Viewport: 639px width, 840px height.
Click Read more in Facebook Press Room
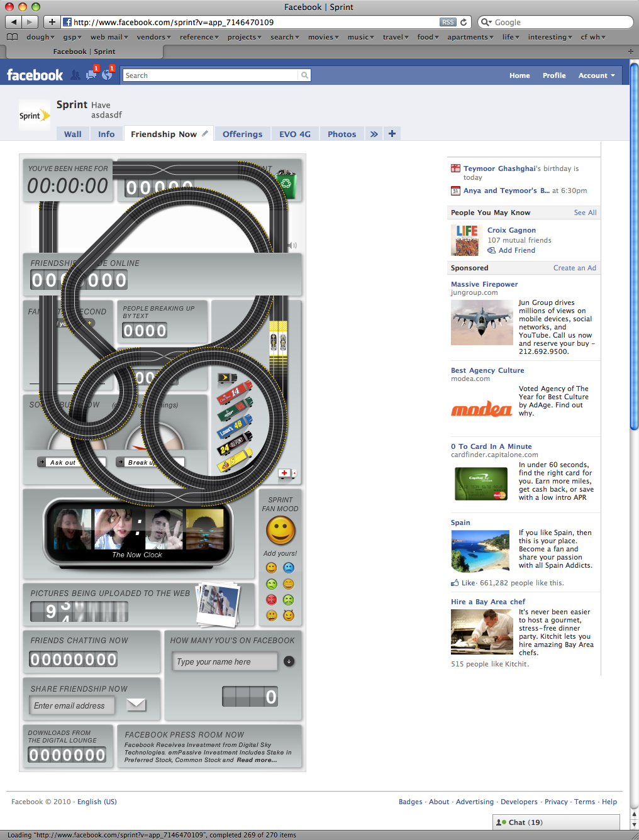pos(257,760)
